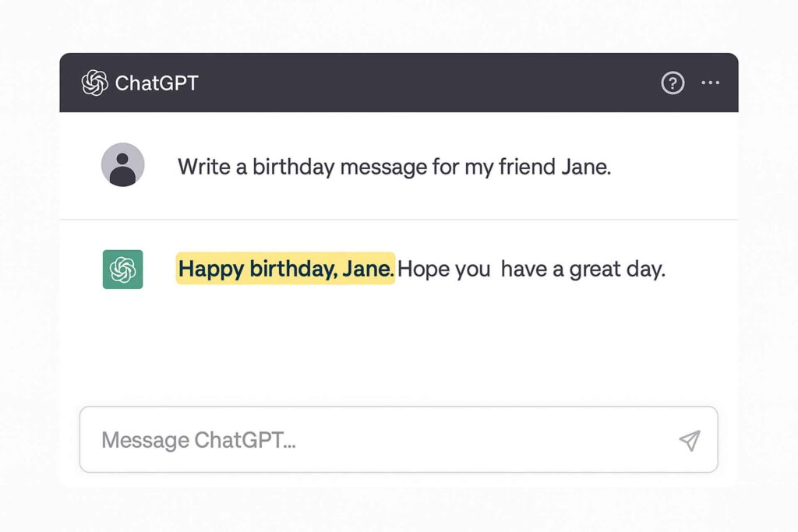
Task: Open the three-dot more options menu
Action: pos(710,83)
